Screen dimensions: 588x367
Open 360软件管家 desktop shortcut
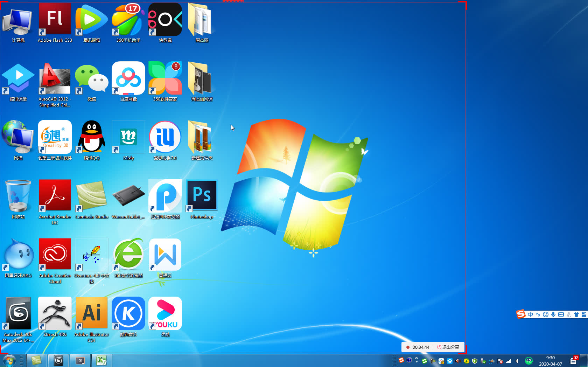point(165,82)
